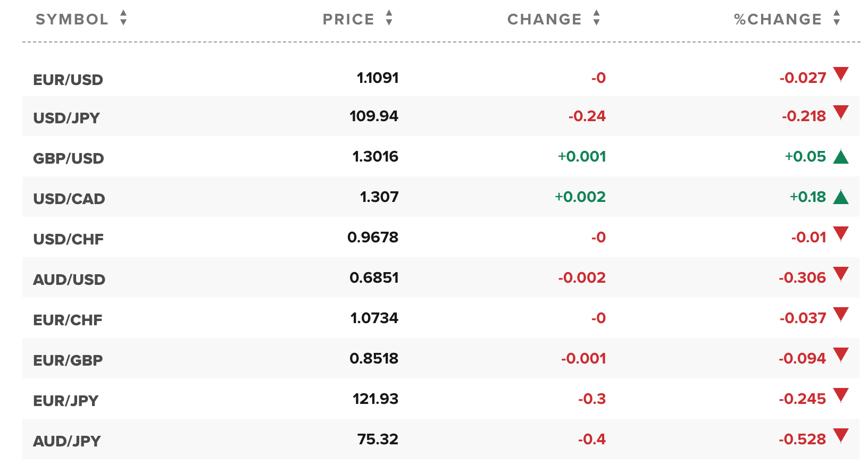Click green up triangle next to GBP/USD +0.05
Viewport: 868px width, 473px height.
pyautogui.click(x=841, y=157)
